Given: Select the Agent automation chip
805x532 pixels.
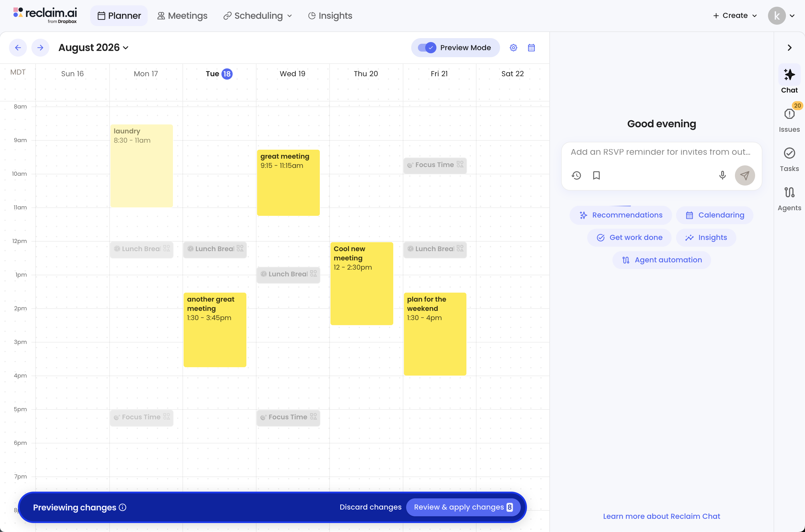Looking at the screenshot, I should [661, 260].
